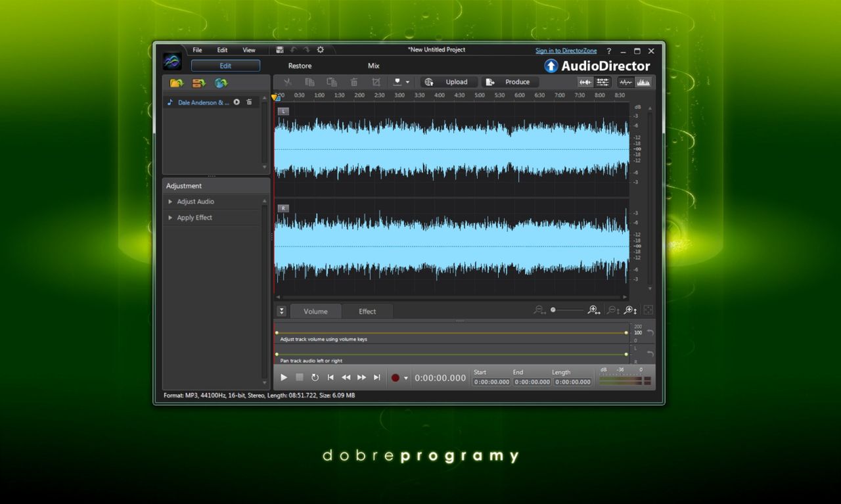Click the Produce button
The image size is (841, 504).
coord(510,82)
